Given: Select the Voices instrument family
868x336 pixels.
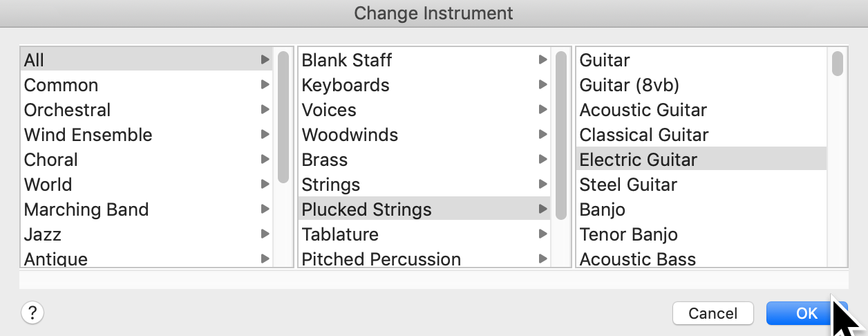Looking at the screenshot, I should pyautogui.click(x=329, y=110).
